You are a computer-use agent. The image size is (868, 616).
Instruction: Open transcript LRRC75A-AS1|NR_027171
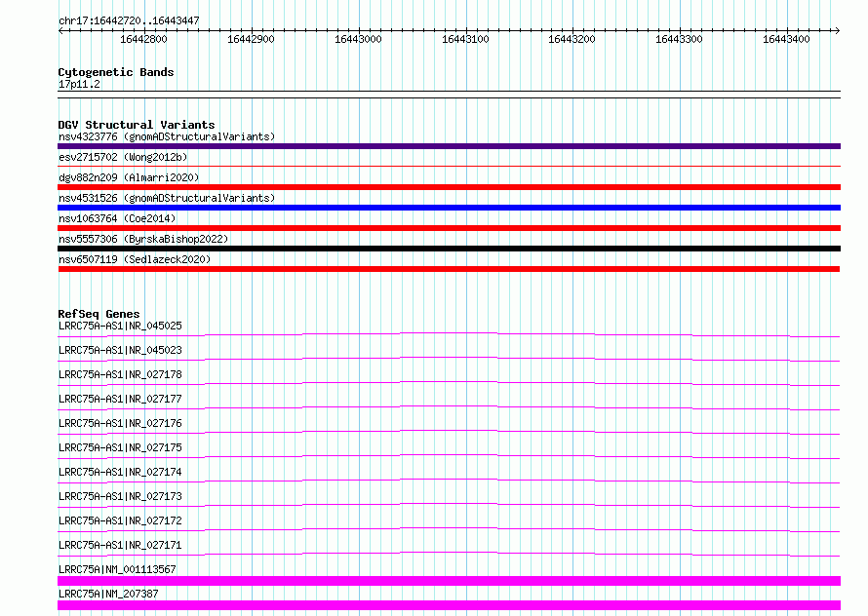point(120,545)
